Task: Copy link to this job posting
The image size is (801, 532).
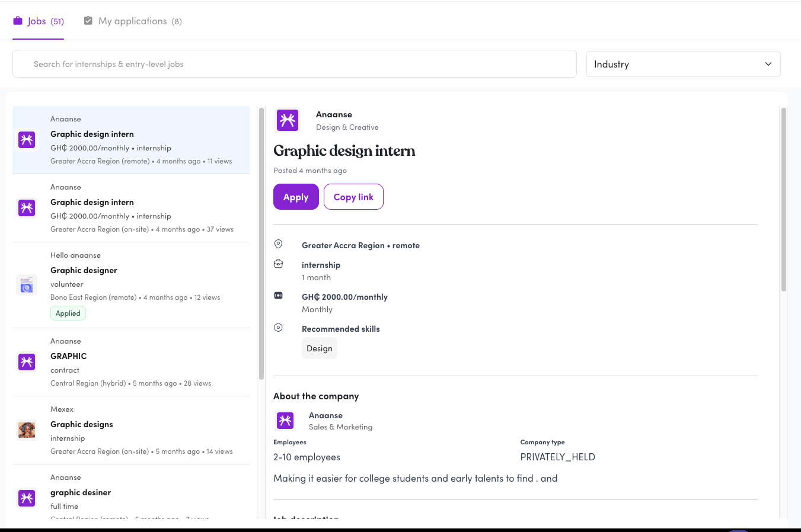Action: point(353,197)
